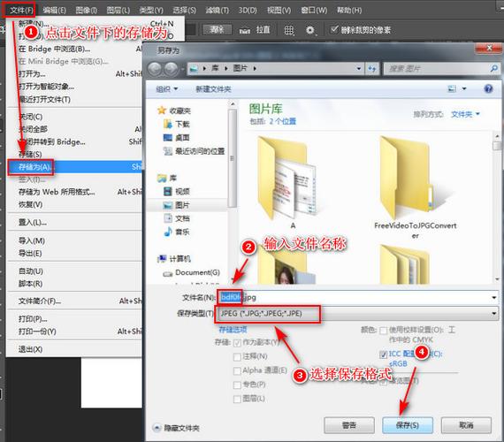
Task: Expand view options dropdown arrow
Action: click(x=464, y=88)
